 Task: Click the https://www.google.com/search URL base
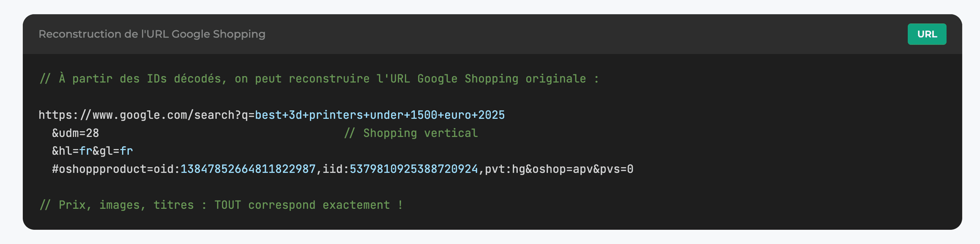click(139, 115)
